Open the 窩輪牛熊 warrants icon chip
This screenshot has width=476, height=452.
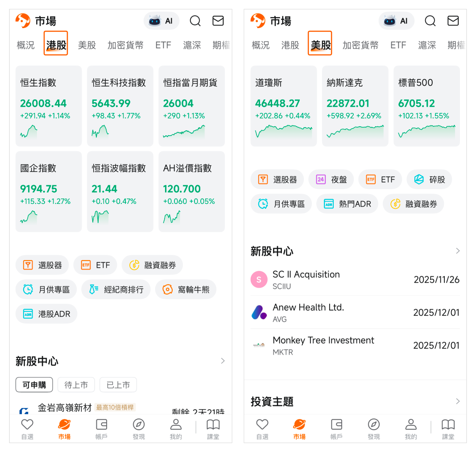click(186, 290)
